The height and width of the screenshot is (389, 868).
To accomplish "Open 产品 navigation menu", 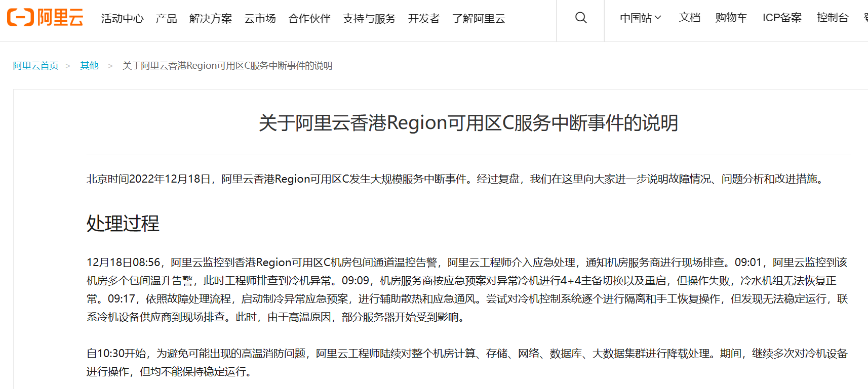I will pyautogui.click(x=166, y=19).
